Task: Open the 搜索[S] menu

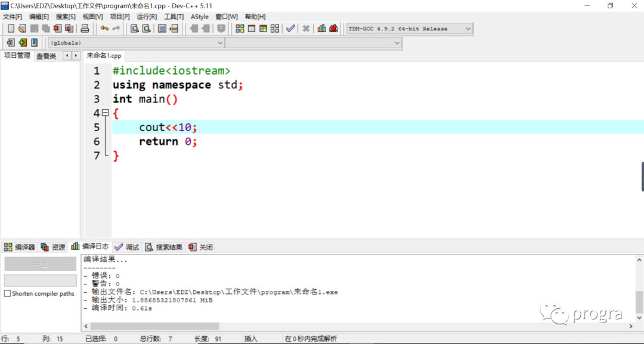Action: 66,17
